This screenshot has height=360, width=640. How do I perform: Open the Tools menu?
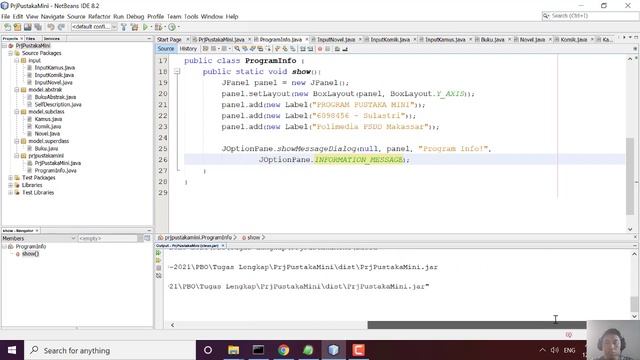pyautogui.click(x=191, y=16)
